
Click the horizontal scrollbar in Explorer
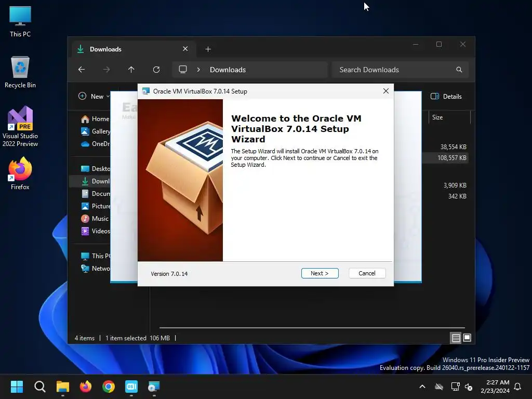(x=312, y=328)
